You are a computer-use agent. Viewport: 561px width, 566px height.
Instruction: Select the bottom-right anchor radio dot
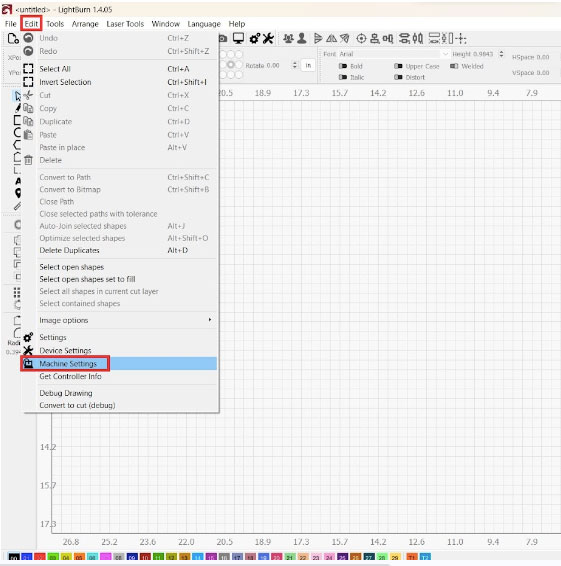click(x=239, y=75)
